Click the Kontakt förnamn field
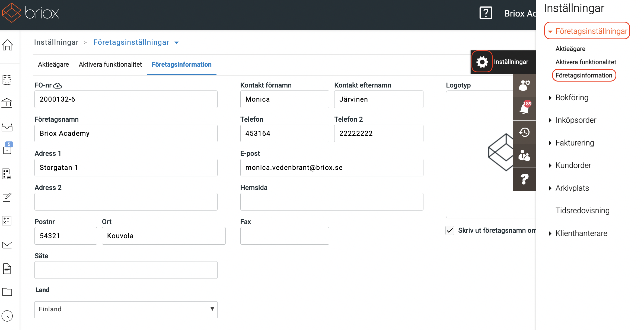This screenshot has width=644, height=330. (285, 99)
